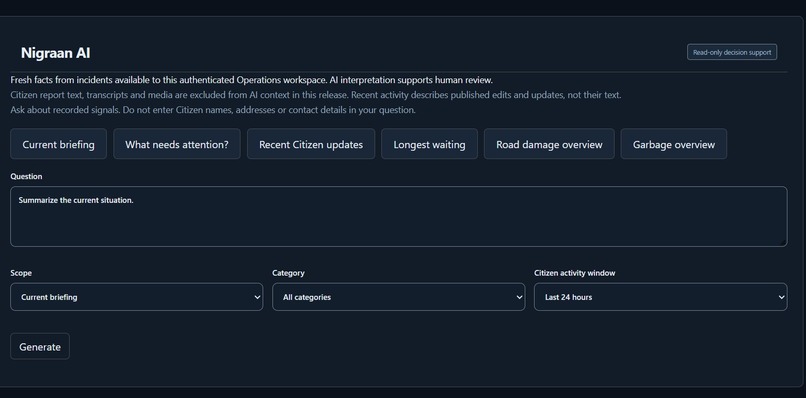Click the Current briefing preset button
The height and width of the screenshot is (398, 806).
[59, 144]
